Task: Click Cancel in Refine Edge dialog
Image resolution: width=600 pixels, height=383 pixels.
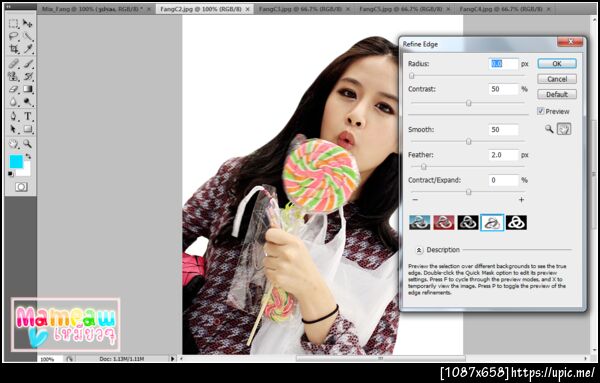Action: (557, 79)
